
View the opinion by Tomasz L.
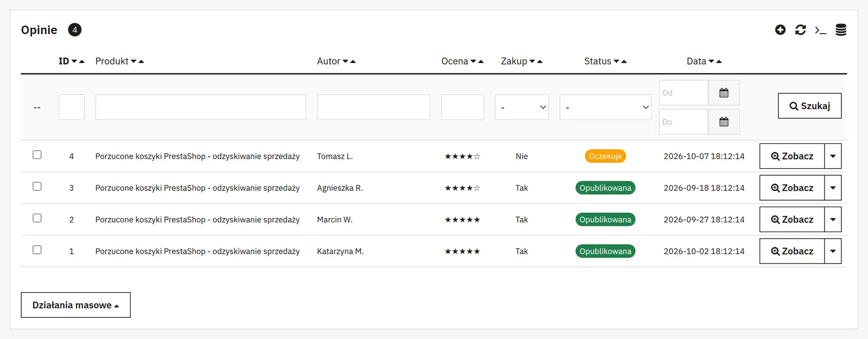pyautogui.click(x=792, y=156)
